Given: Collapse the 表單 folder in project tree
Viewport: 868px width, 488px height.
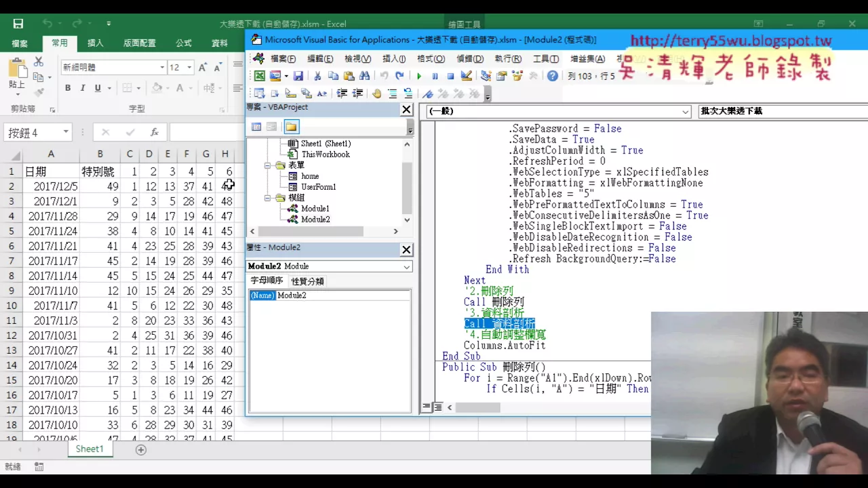Looking at the screenshot, I should click(x=268, y=165).
